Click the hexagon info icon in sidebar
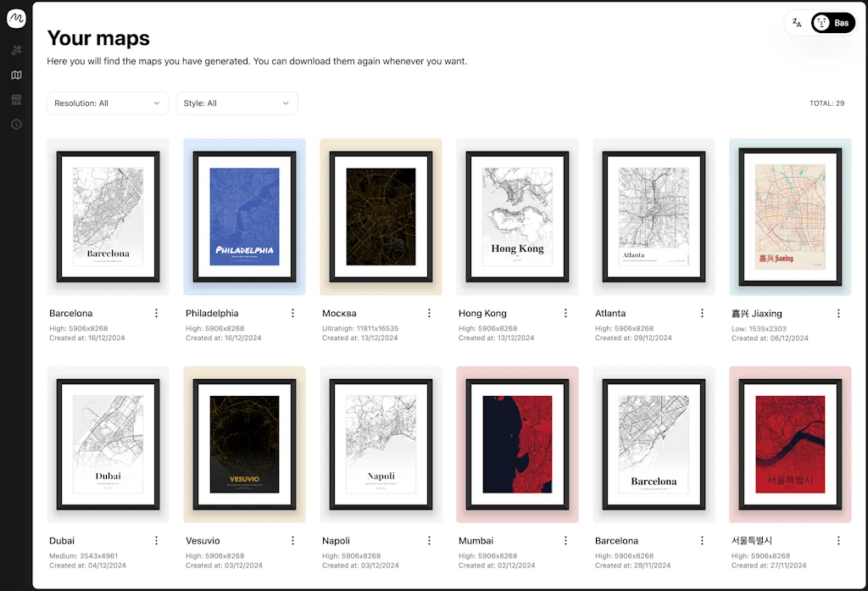This screenshot has width=868, height=591. coord(16,125)
